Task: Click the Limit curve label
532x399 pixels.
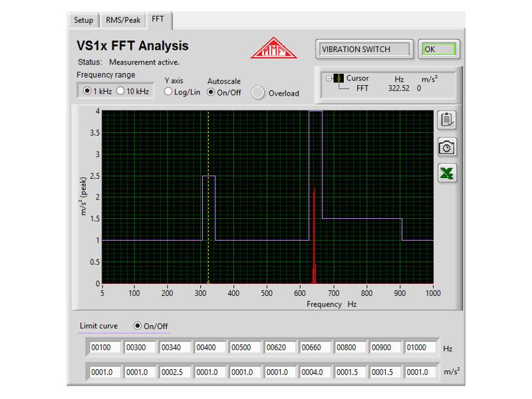Action: click(98, 326)
